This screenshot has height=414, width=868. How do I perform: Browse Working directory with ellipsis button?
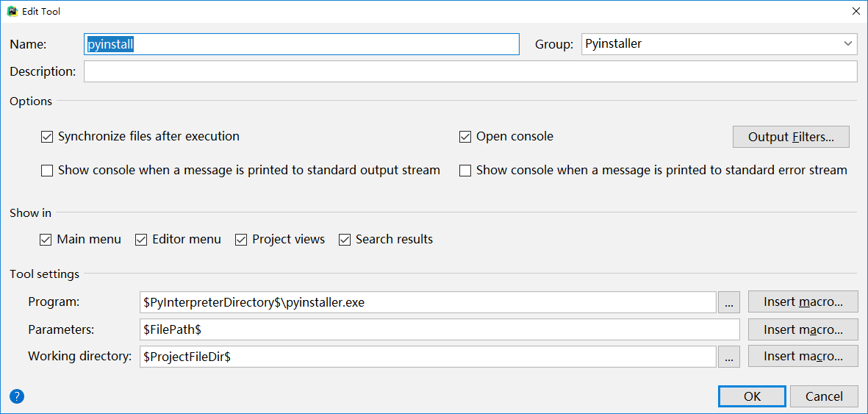[729, 357]
